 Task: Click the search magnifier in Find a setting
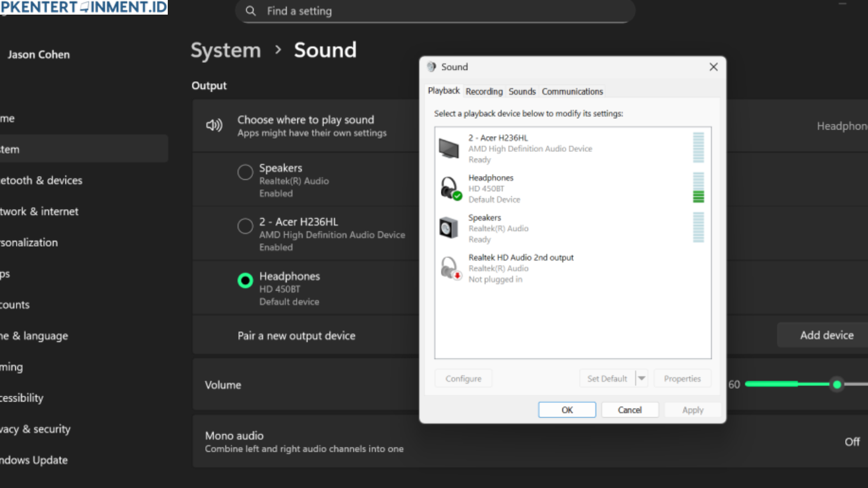250,11
